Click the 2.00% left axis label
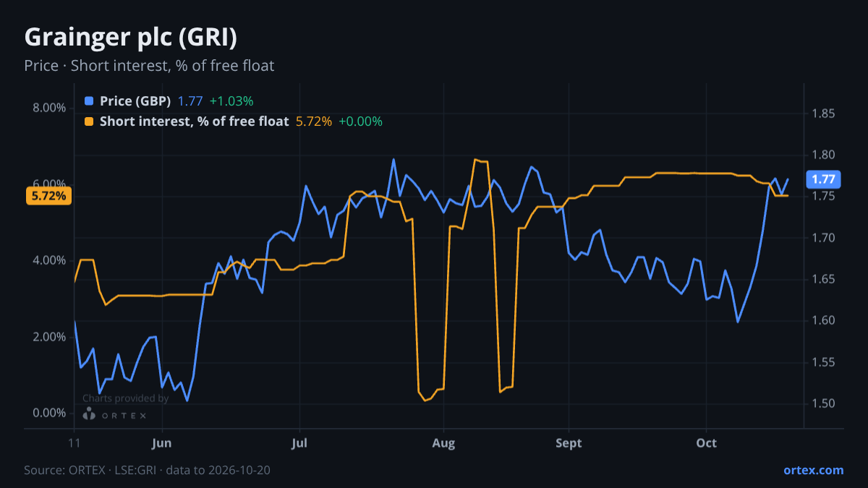The height and width of the screenshot is (488, 868). pyautogui.click(x=50, y=337)
